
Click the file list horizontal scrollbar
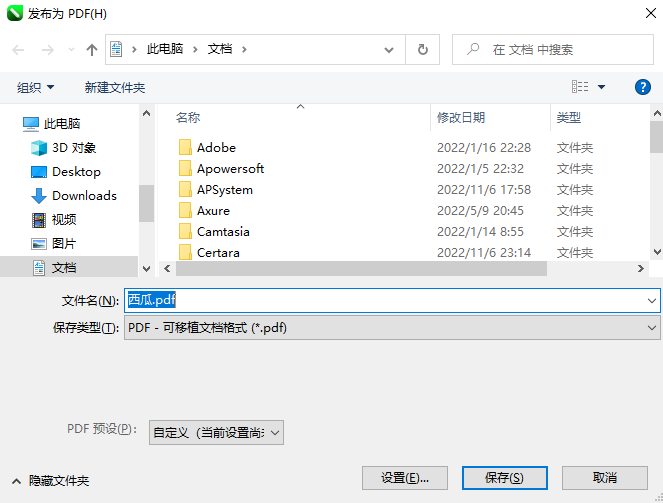(x=361, y=268)
